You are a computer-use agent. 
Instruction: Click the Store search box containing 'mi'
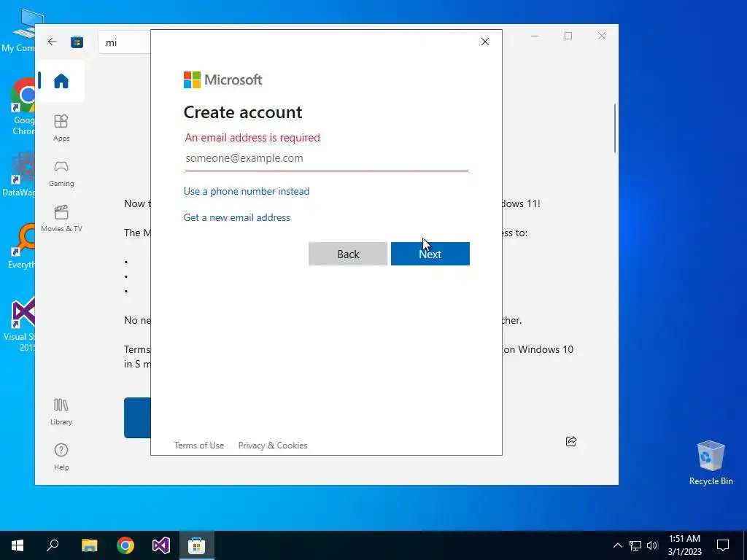[x=125, y=42]
